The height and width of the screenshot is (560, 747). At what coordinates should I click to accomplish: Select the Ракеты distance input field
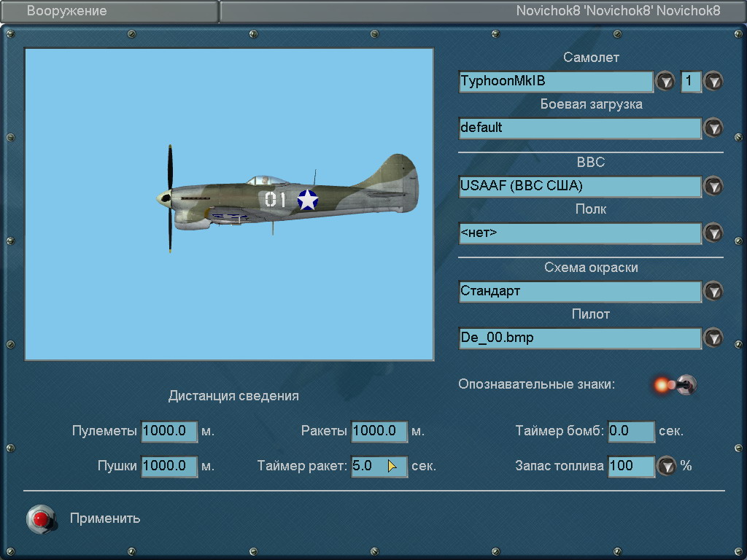pyautogui.click(x=379, y=431)
